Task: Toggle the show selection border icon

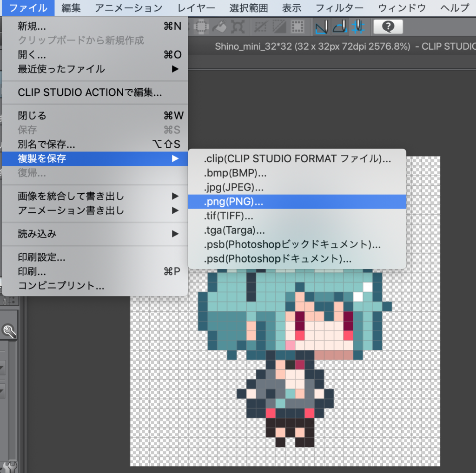Action: [x=297, y=27]
